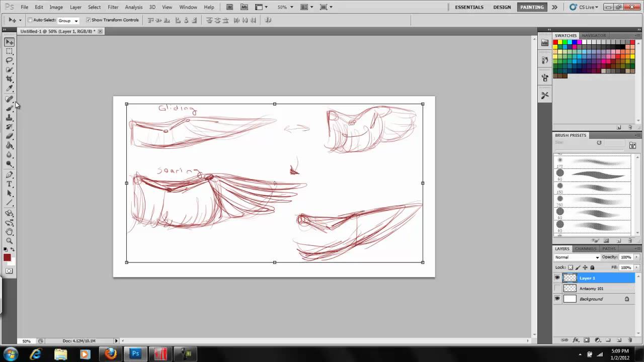Select the Antaomy 101 layer

tap(594, 289)
